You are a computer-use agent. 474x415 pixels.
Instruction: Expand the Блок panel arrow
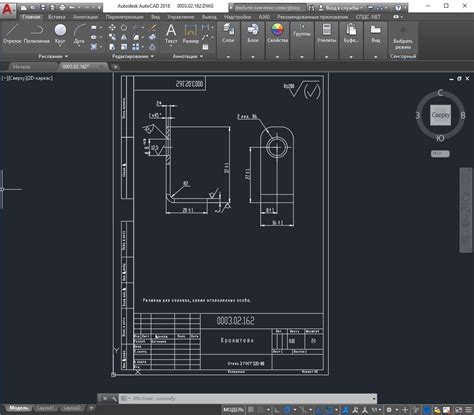[x=253, y=57]
